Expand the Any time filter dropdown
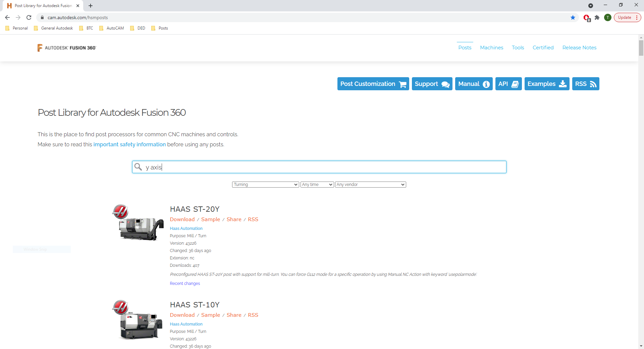Screen dimensions: 644x349 point(317,184)
